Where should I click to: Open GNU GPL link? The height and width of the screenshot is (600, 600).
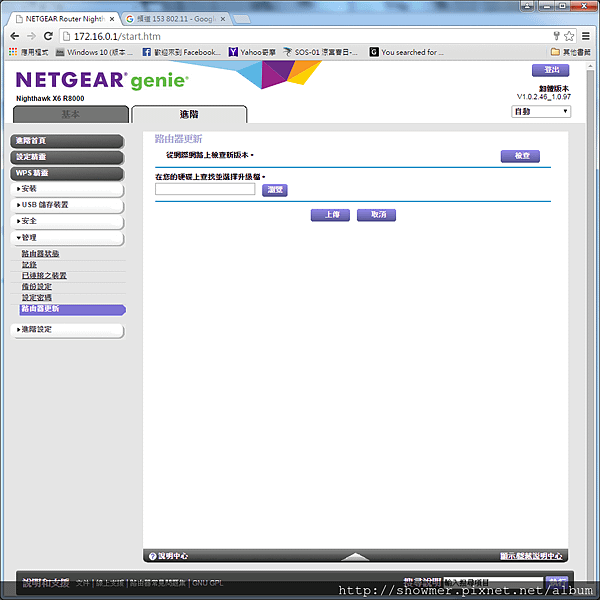(x=207, y=583)
